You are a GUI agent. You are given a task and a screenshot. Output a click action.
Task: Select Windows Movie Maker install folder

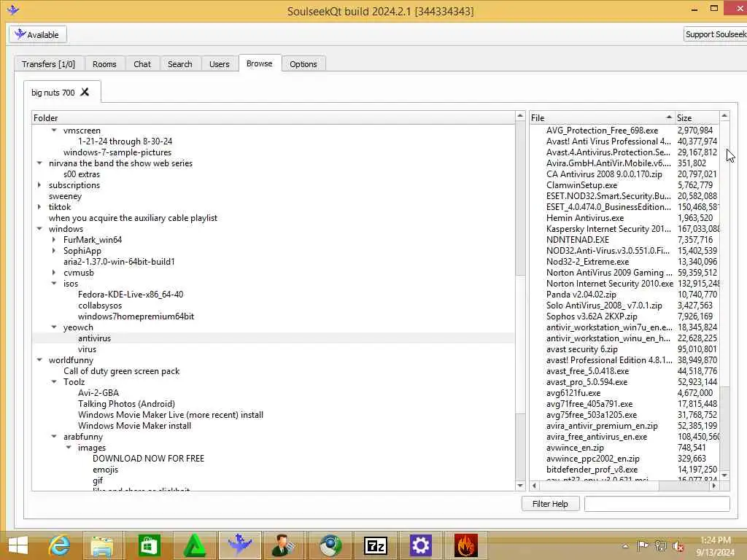click(135, 426)
